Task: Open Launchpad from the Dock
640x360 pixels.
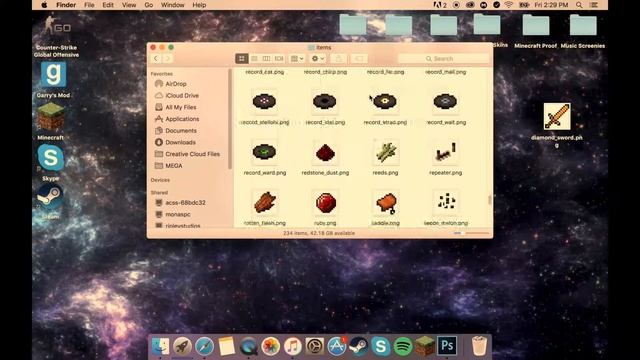Action: click(182, 346)
